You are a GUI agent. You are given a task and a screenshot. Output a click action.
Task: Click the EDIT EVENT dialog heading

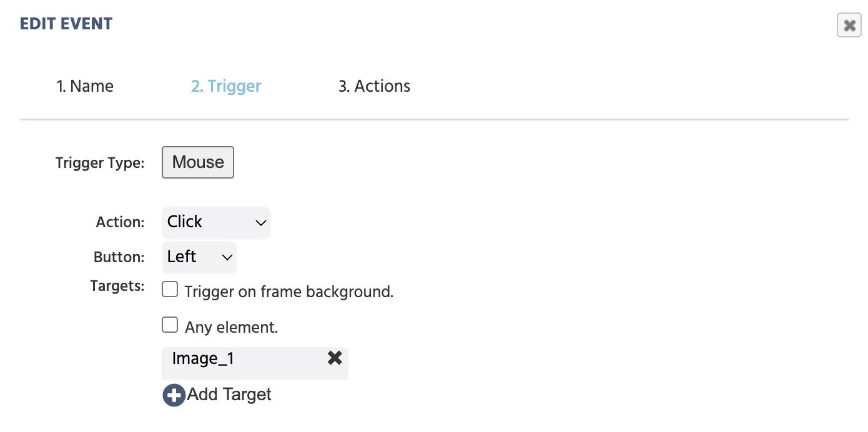(x=66, y=24)
